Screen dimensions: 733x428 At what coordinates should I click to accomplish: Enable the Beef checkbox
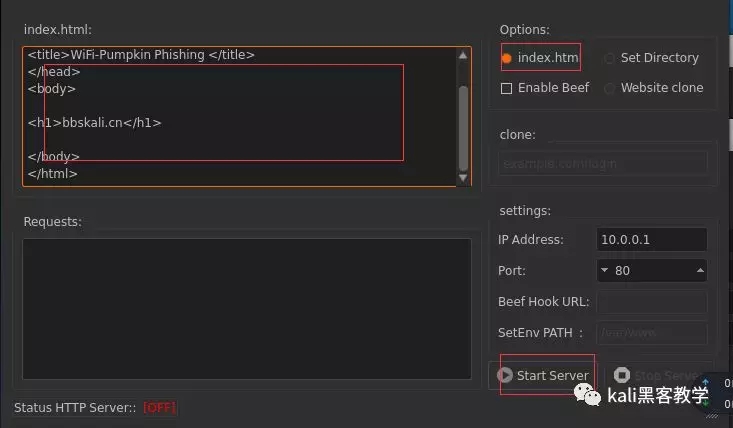(506, 88)
